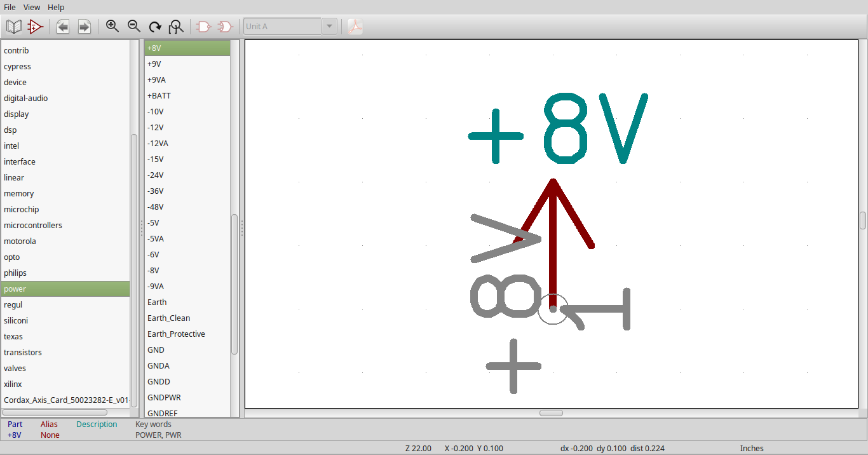
Task: Select the xilinx library
Action: click(x=65, y=384)
